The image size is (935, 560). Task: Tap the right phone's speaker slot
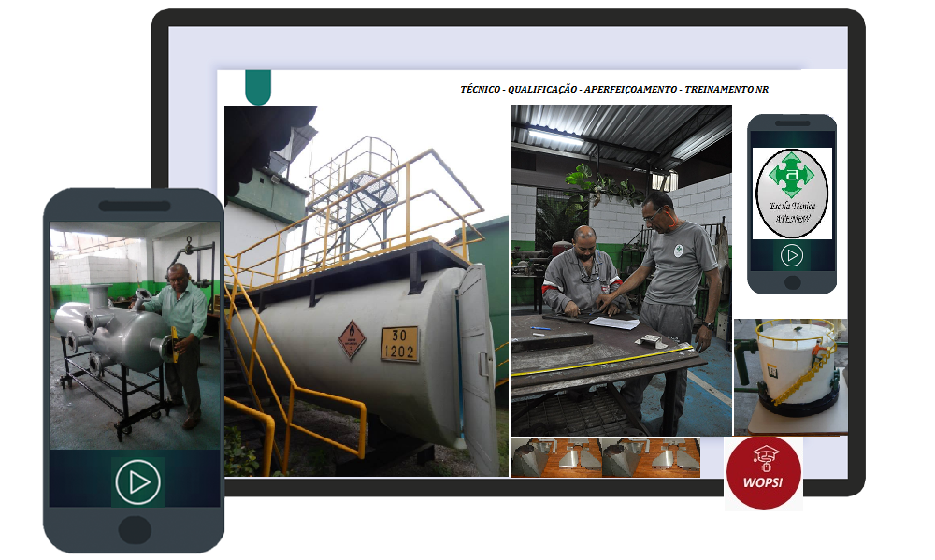pyautogui.click(x=792, y=123)
